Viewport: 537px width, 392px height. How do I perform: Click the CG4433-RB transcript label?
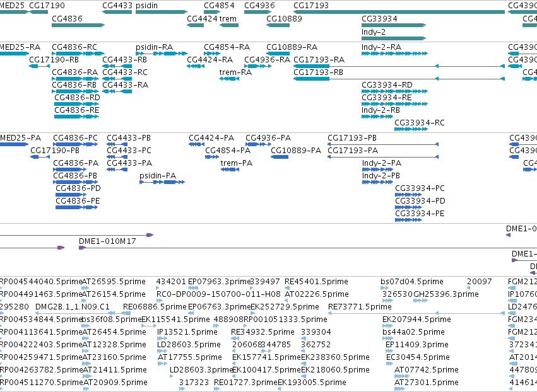[125, 59]
